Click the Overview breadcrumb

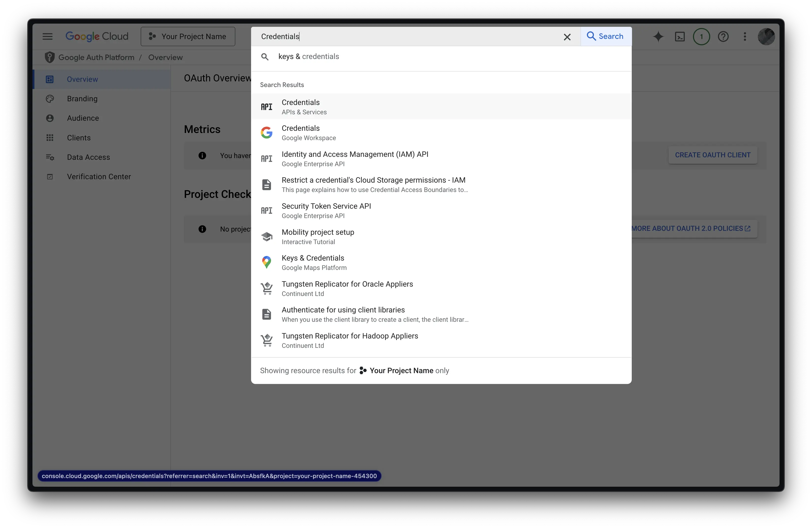(x=165, y=57)
